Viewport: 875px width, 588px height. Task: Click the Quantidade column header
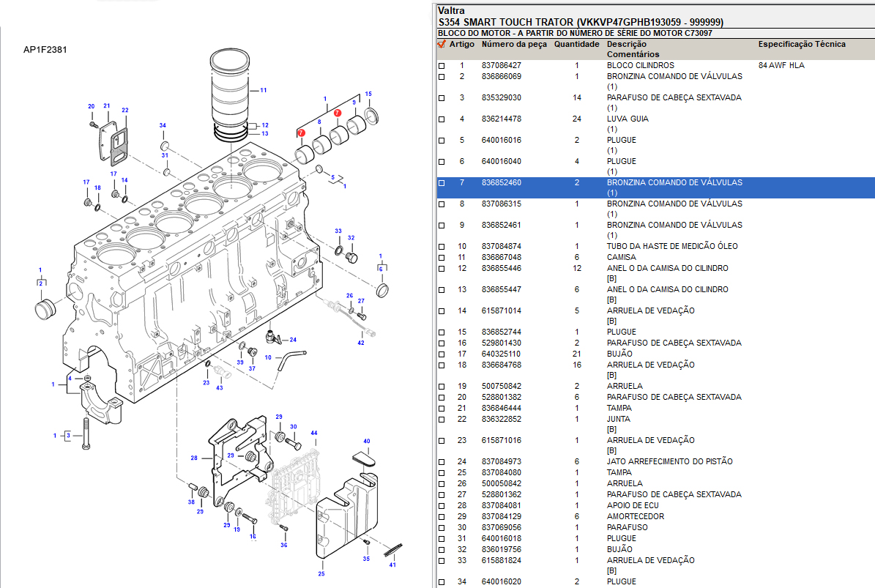(576, 44)
